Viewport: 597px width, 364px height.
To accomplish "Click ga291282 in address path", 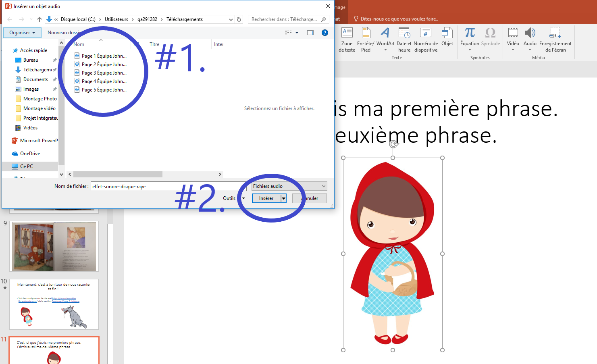I will pyautogui.click(x=147, y=19).
